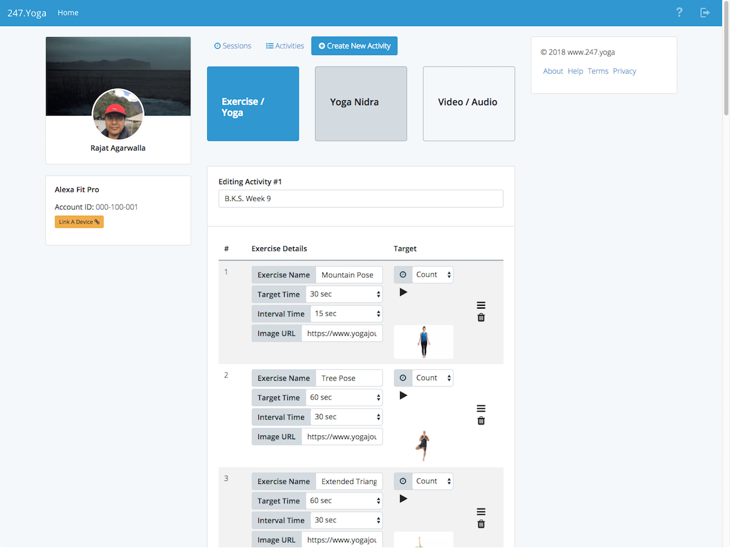
Task: Switch to the Activities tab
Action: tap(285, 46)
